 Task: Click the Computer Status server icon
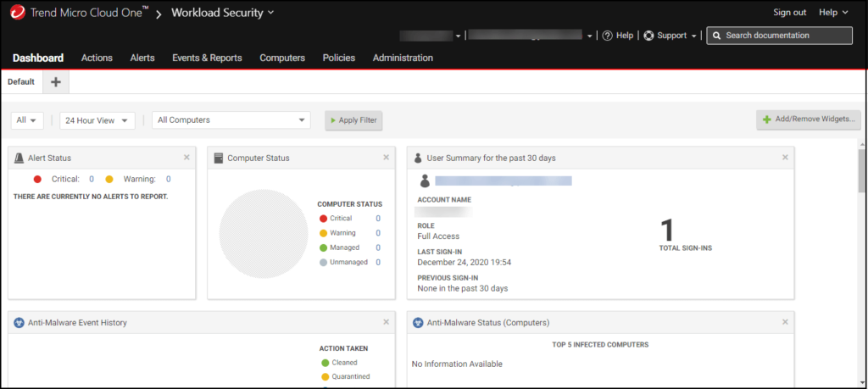[218, 158]
